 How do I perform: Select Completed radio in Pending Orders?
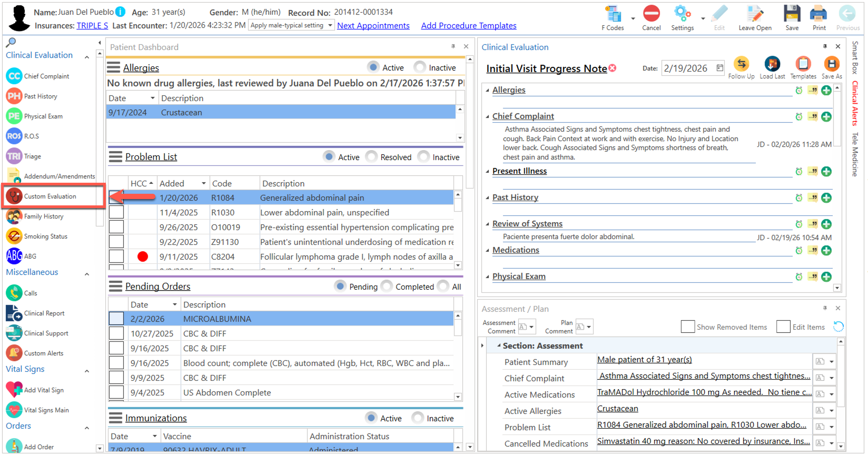point(387,286)
